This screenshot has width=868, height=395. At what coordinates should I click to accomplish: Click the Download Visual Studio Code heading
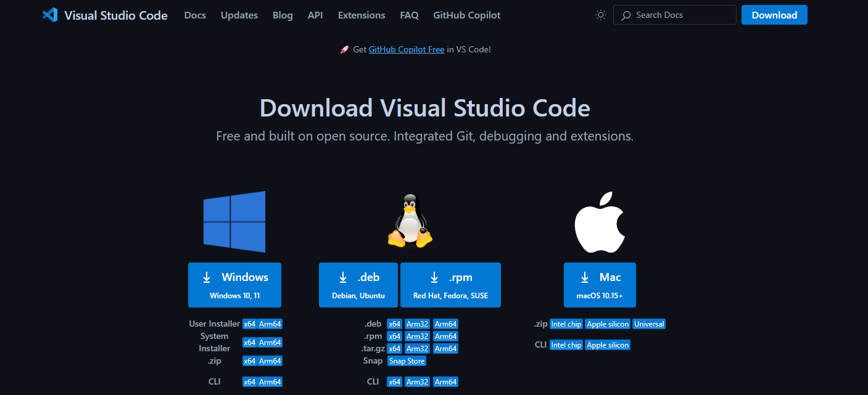coord(425,108)
